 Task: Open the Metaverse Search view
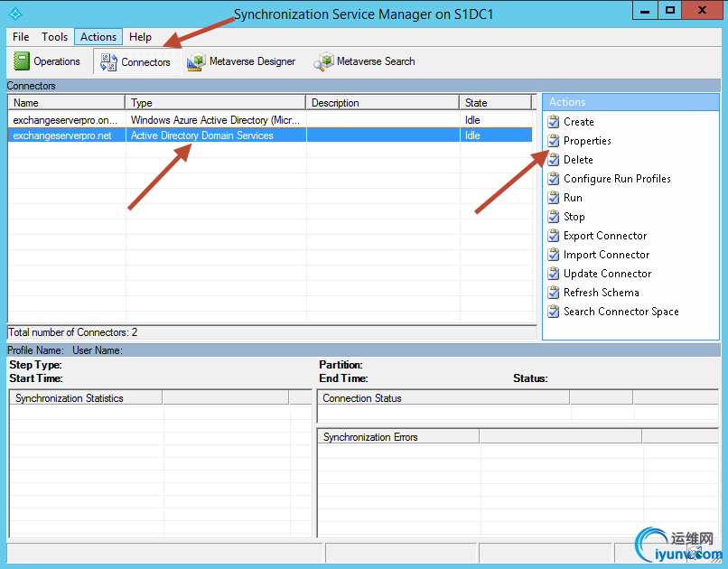click(x=365, y=61)
